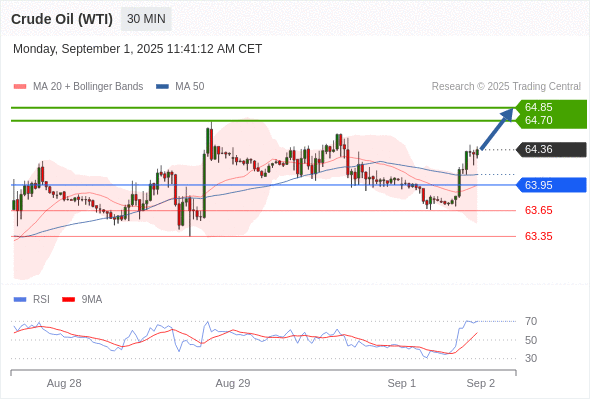Click the blue 63.95 pivot price tag
Image resolution: width=590 pixels, height=400 pixels.
click(551, 185)
